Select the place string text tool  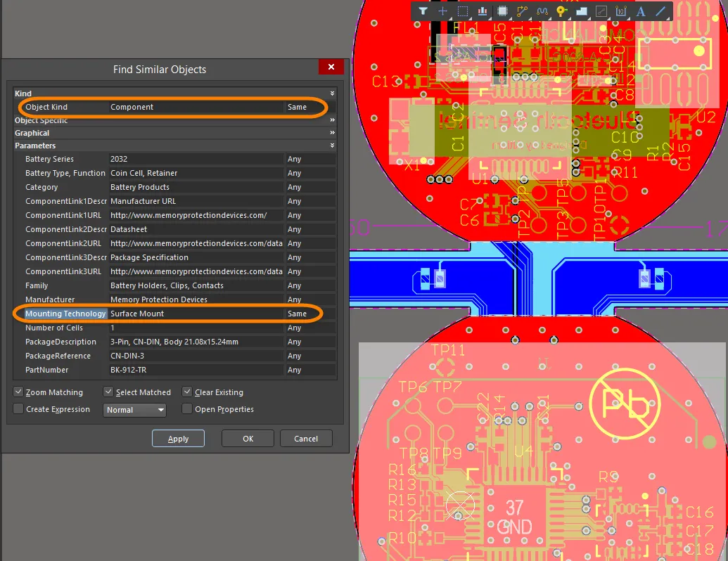641,11
